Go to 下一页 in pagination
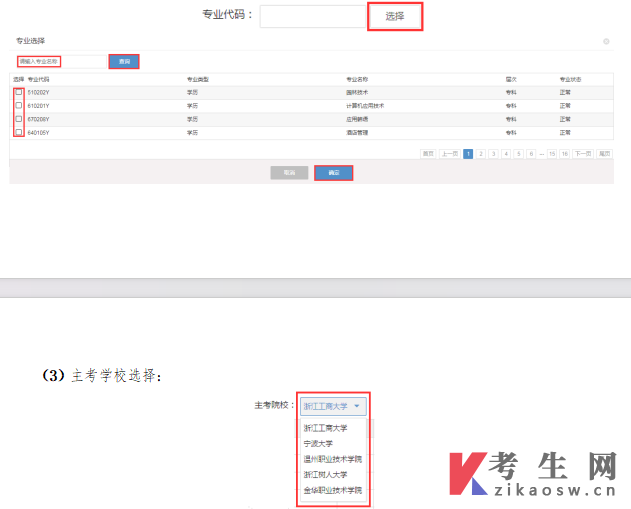Screen dimensions: 631x509 583,154
